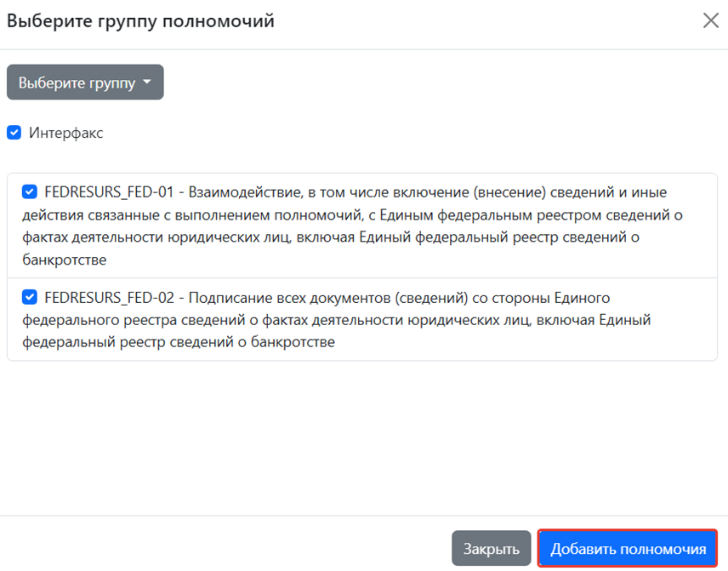Uncheck the Интерфакс checkbox
Image resolution: width=728 pixels, height=571 pixels.
14,133
